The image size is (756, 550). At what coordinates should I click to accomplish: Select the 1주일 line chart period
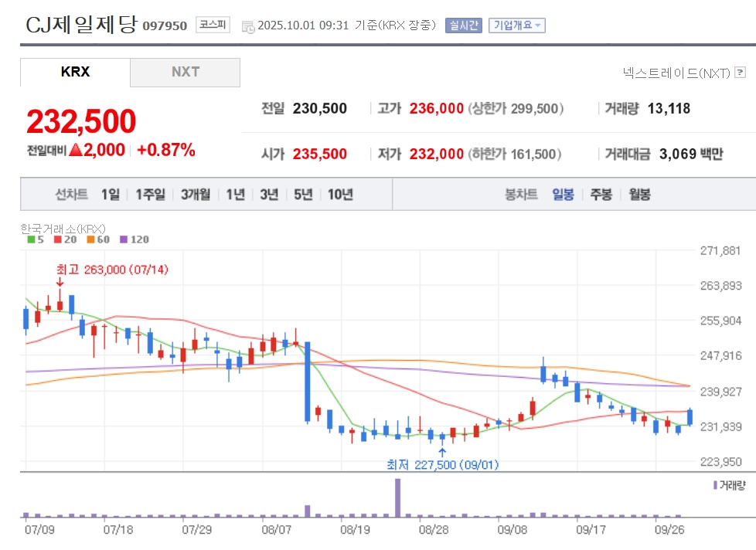[x=150, y=194]
